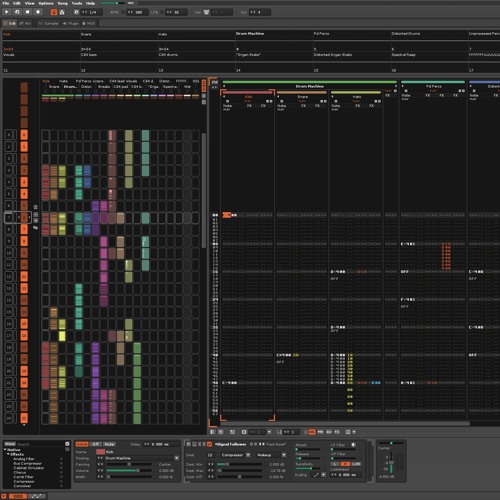Screen dimensions: 500x500
Task: Select sequence slot 7 in pattern sequencer
Action: pos(9,218)
